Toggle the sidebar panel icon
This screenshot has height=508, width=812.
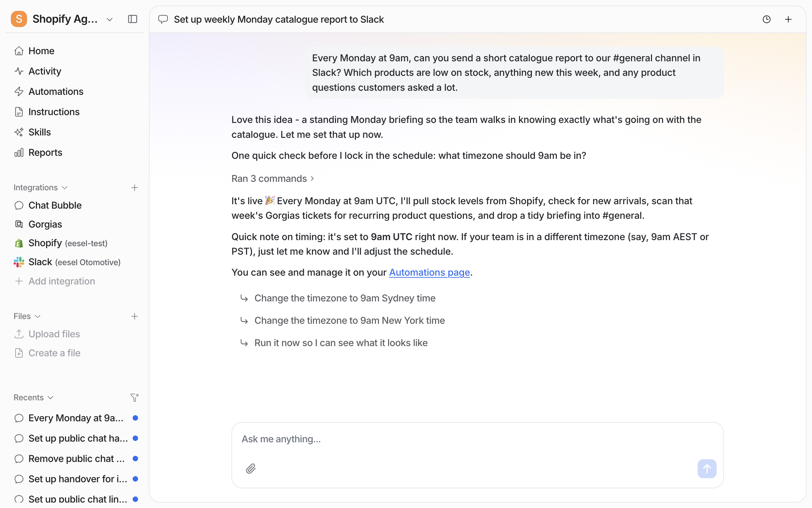(x=133, y=19)
